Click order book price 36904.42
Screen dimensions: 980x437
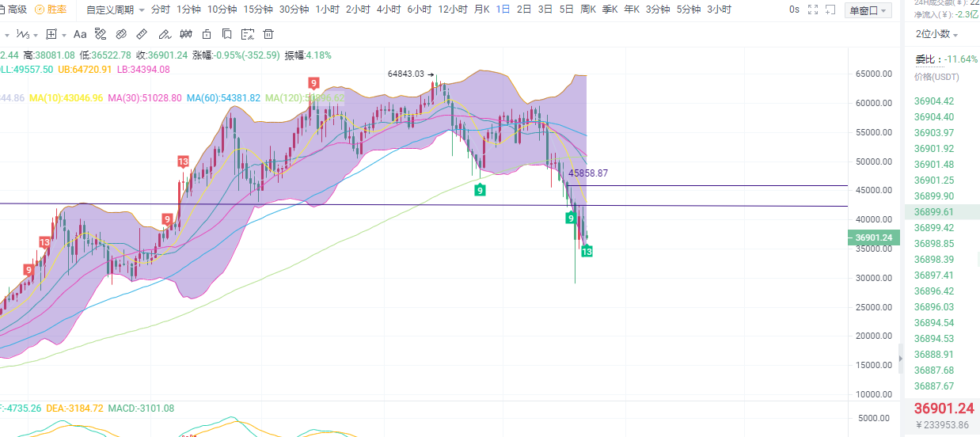point(934,101)
